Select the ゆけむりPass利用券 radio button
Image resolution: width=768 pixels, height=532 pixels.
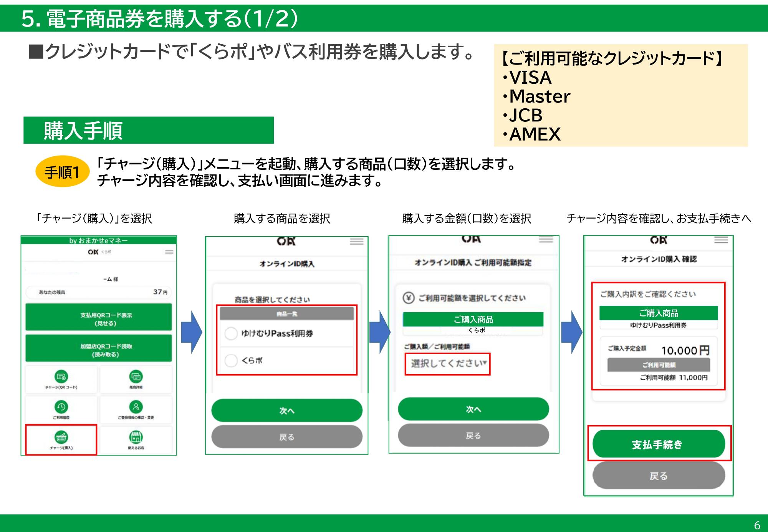(x=231, y=333)
